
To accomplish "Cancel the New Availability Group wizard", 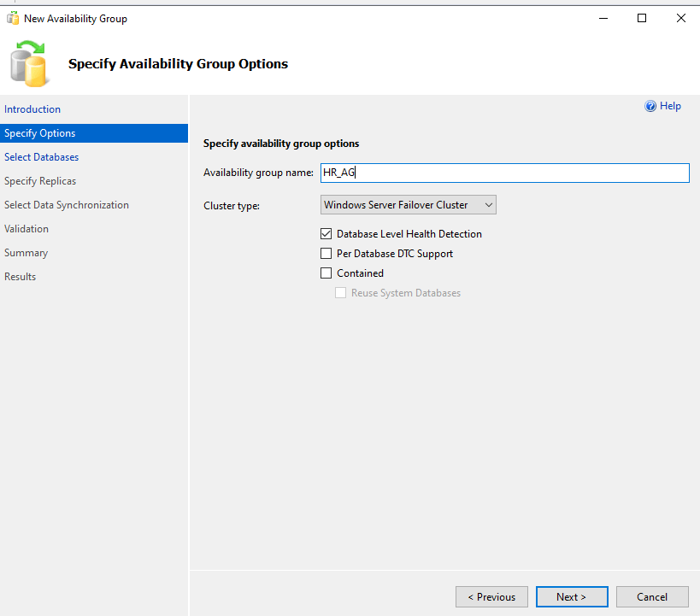I will tap(652, 597).
